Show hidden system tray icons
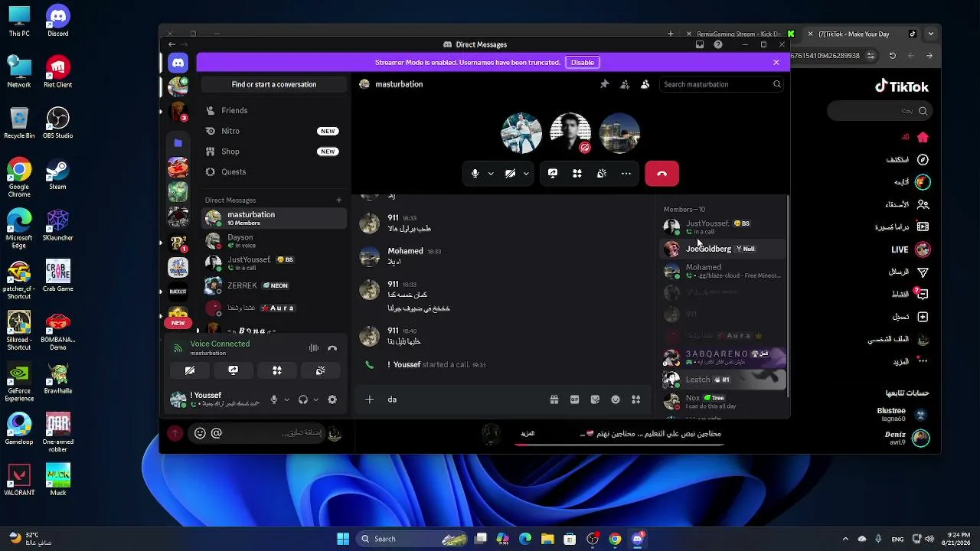 [845, 539]
